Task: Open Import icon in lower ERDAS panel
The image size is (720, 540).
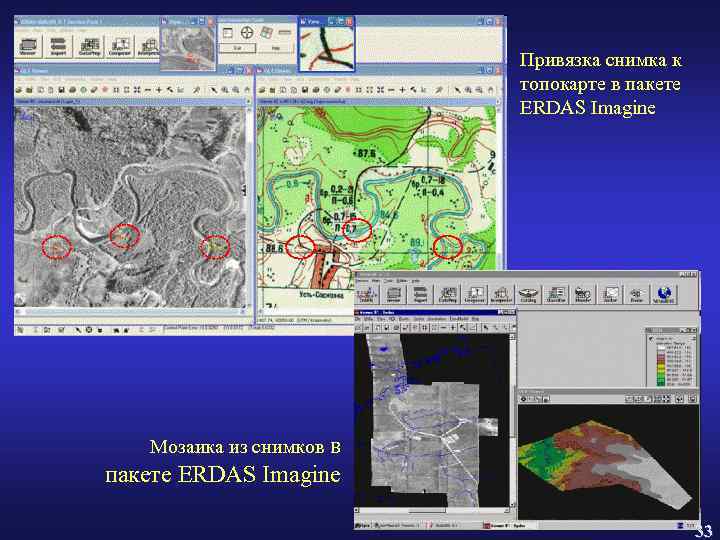Action: pos(420,294)
